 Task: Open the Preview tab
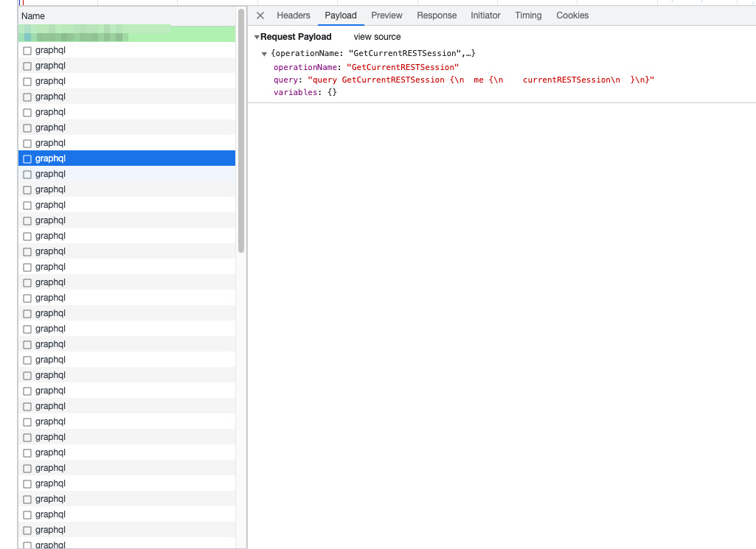(386, 15)
